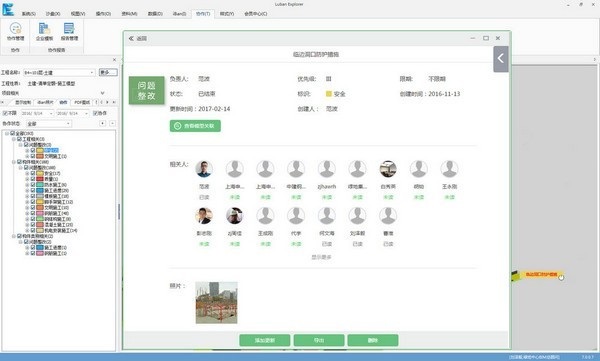Open the first date picker dropdown
600x361 pixels.
tap(51, 114)
